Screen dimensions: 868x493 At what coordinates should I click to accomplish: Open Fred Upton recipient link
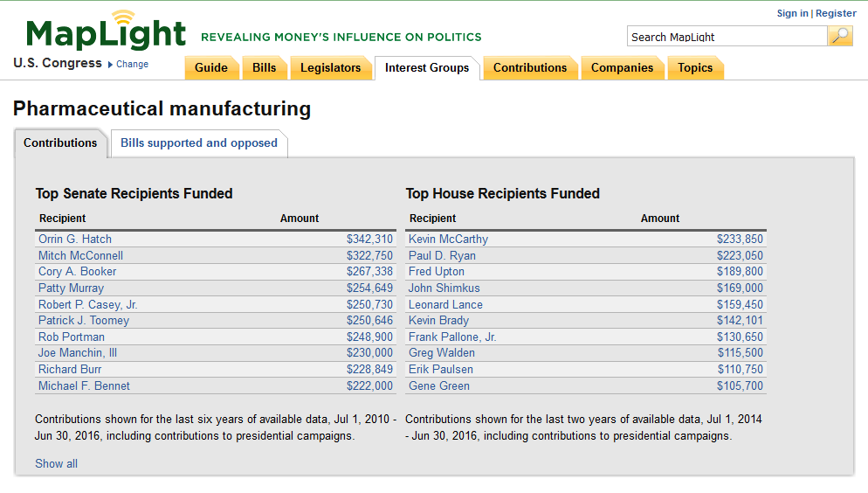(437, 272)
